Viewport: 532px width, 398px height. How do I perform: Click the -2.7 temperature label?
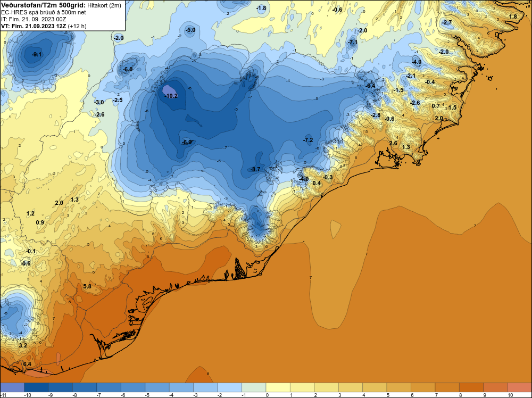point(447,22)
